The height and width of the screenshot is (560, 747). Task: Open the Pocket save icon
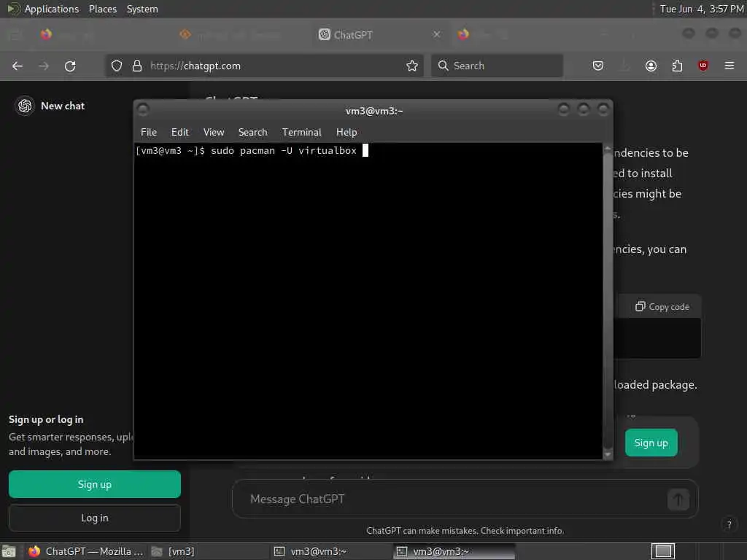coord(598,66)
